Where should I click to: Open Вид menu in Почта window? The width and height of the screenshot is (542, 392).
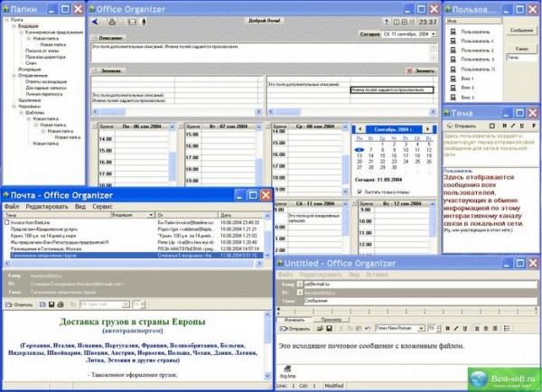(x=80, y=206)
